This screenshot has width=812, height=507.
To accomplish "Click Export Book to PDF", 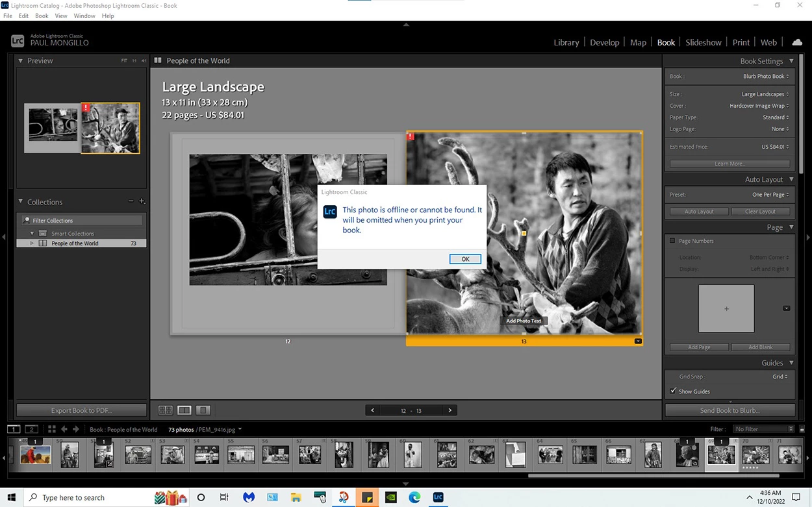I will point(81,410).
